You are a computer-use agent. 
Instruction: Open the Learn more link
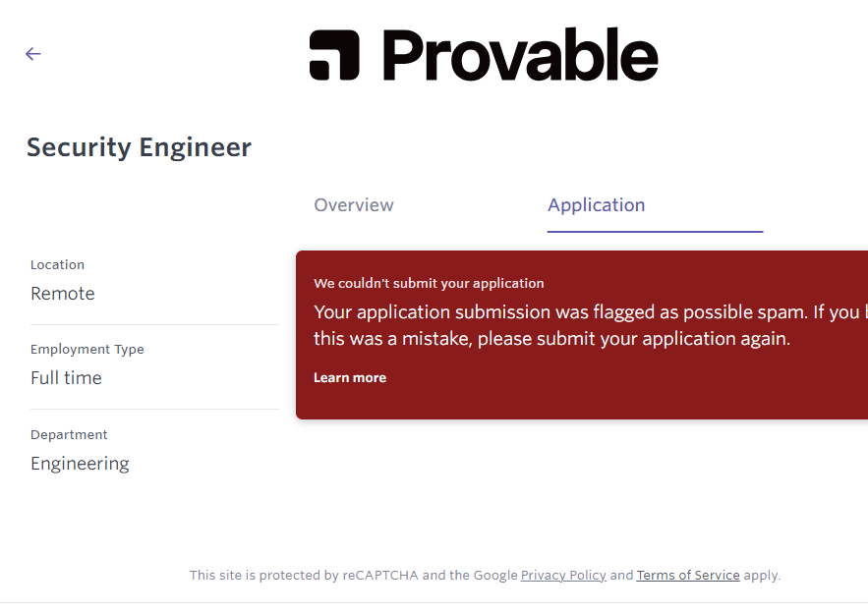[x=350, y=378]
